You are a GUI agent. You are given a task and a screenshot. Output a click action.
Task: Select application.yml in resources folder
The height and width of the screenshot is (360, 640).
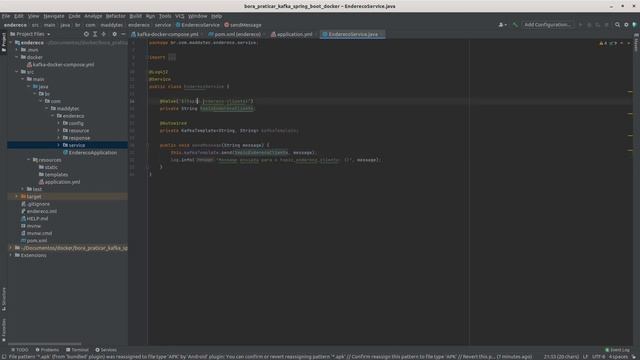tap(59, 182)
